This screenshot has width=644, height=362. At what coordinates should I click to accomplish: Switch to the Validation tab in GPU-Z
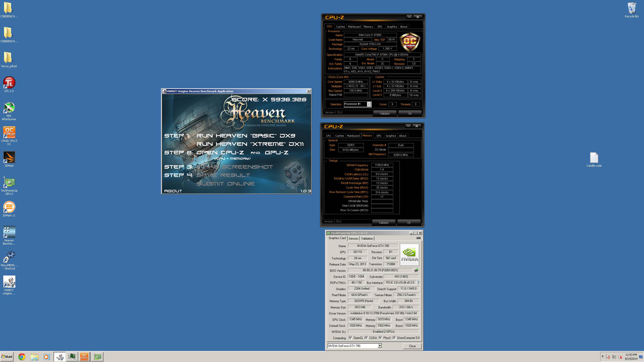click(x=367, y=239)
